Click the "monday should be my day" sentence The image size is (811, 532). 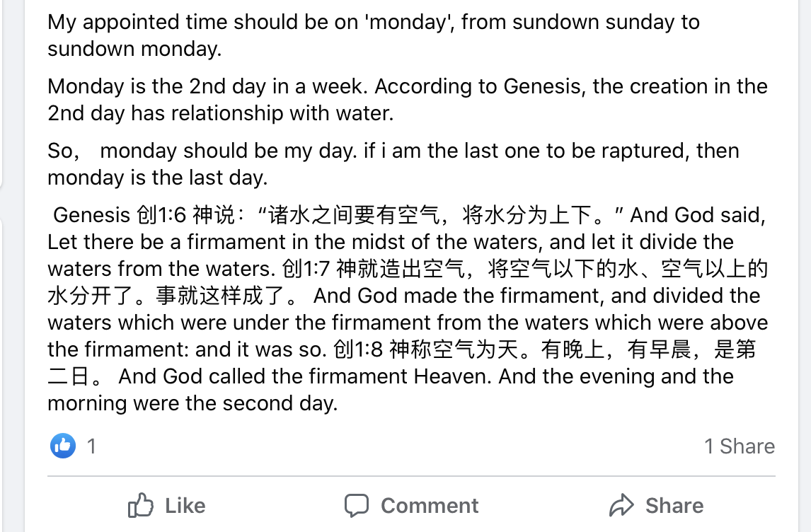click(227, 151)
